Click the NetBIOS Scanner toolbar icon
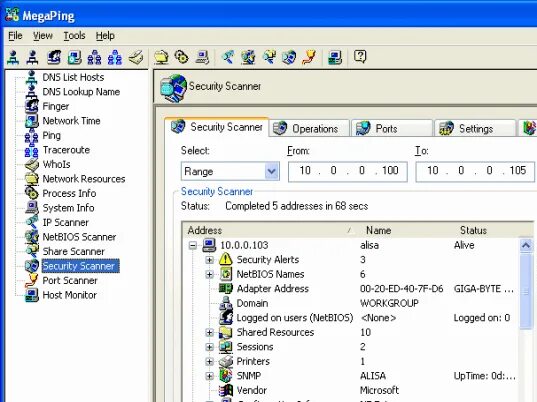The height and width of the screenshot is (402, 537). (x=248, y=57)
